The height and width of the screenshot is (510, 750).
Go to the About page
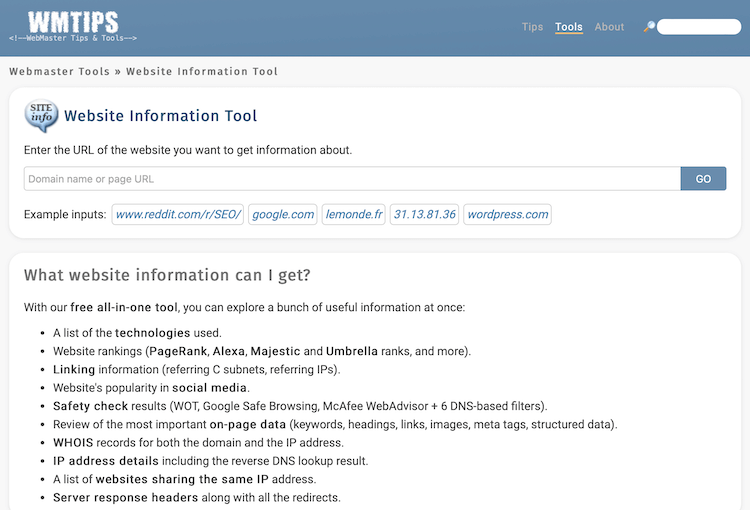(x=609, y=27)
